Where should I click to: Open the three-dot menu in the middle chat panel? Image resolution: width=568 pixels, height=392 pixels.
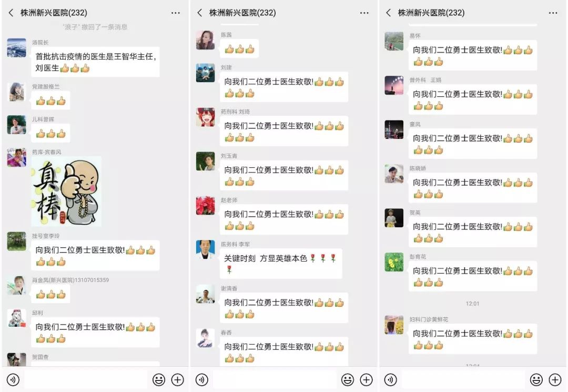(x=364, y=13)
